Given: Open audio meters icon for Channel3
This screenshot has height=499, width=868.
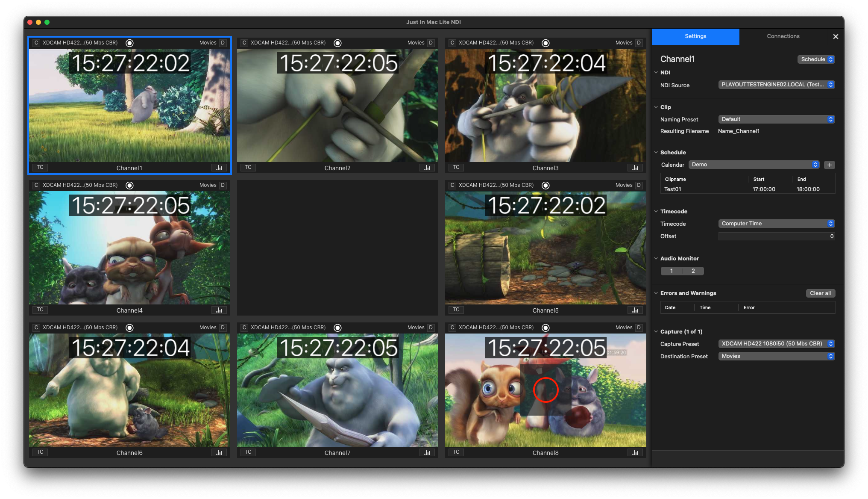Looking at the screenshot, I should click(x=635, y=168).
